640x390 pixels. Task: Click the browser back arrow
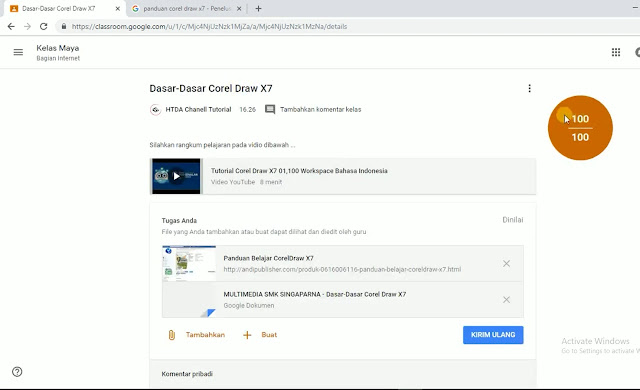[x=11, y=27]
